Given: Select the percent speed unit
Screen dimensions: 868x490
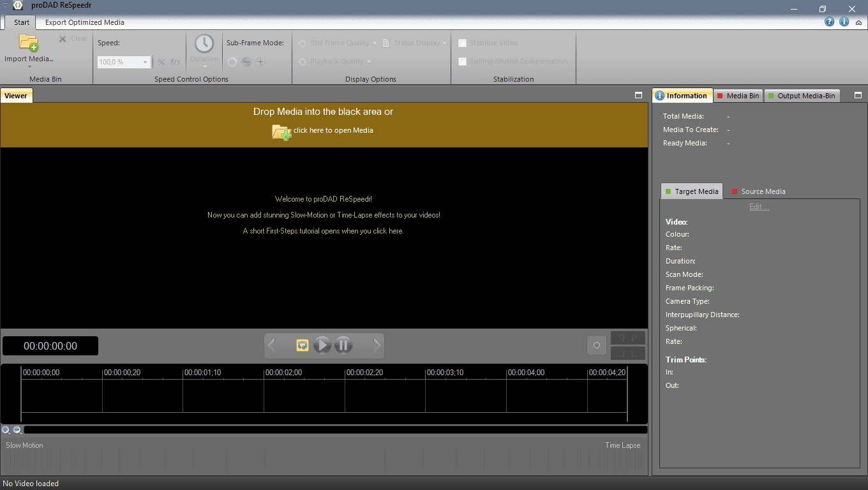Looking at the screenshot, I should point(161,62).
